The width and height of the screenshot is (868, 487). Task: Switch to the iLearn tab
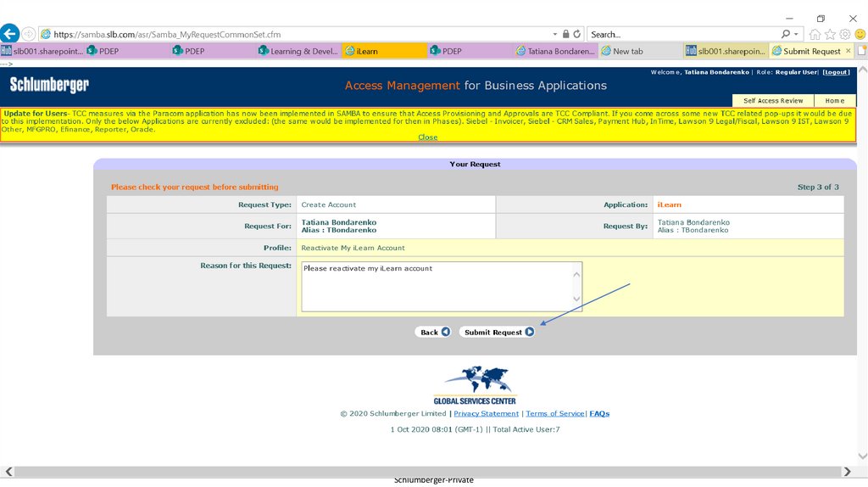coord(384,51)
